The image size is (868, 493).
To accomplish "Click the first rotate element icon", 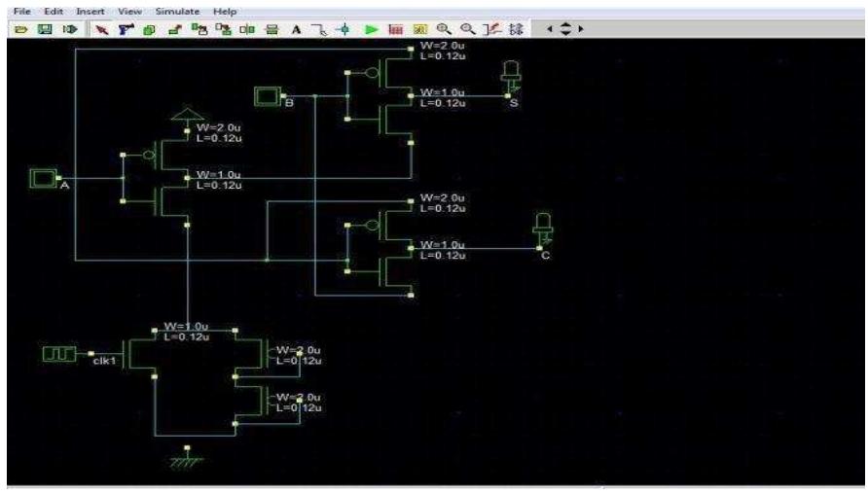I will pyautogui.click(x=199, y=29).
